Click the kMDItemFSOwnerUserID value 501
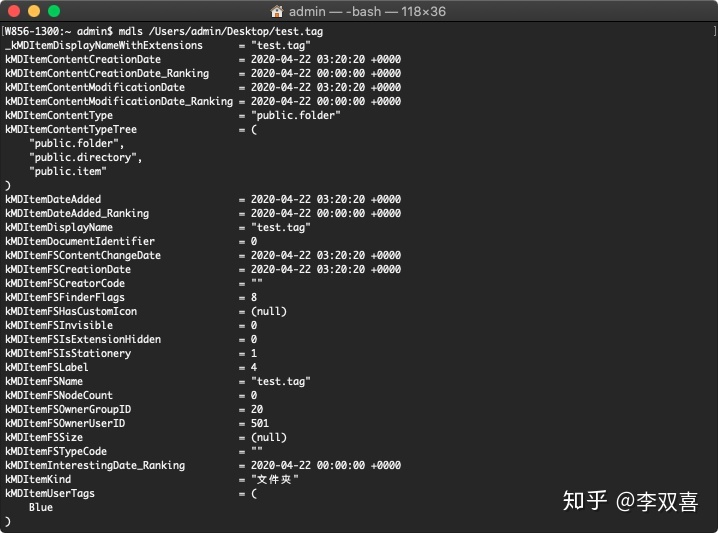The image size is (718, 533). tap(260, 424)
